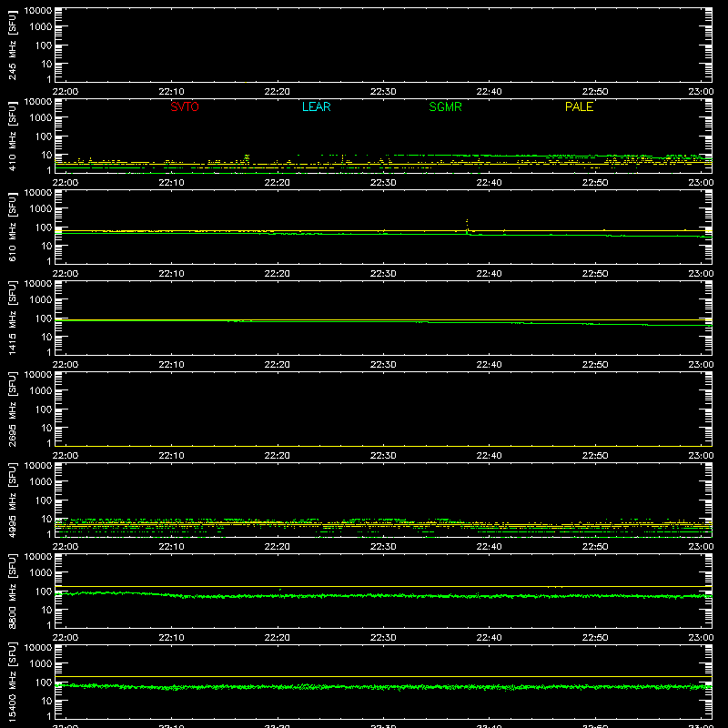
Task: Click 22:30 tick label under 1415 MHz panel
Action: (383, 365)
